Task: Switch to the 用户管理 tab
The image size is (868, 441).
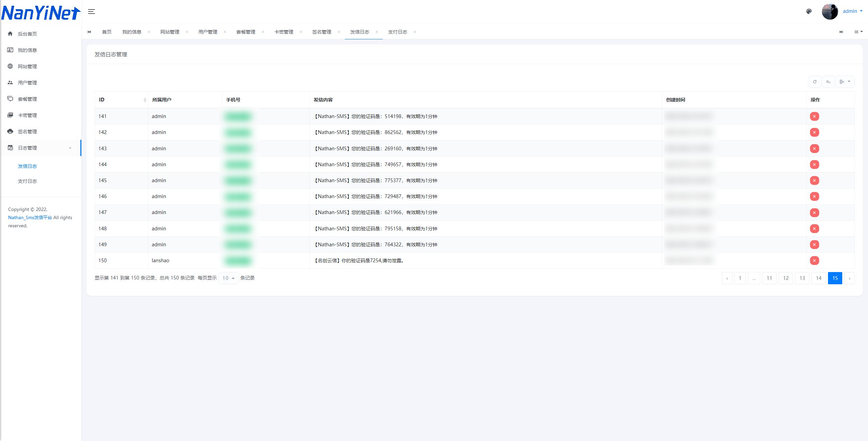Action: click(x=208, y=32)
